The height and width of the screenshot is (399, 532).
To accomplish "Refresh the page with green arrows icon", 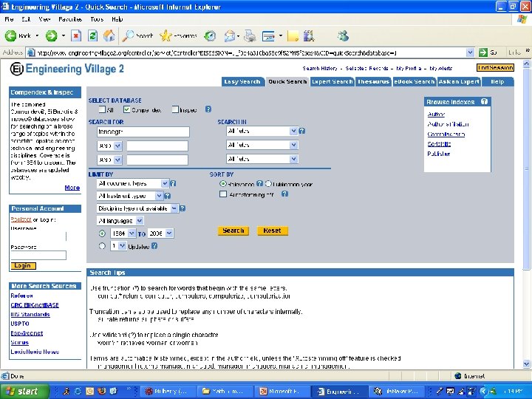I will [x=92, y=35].
